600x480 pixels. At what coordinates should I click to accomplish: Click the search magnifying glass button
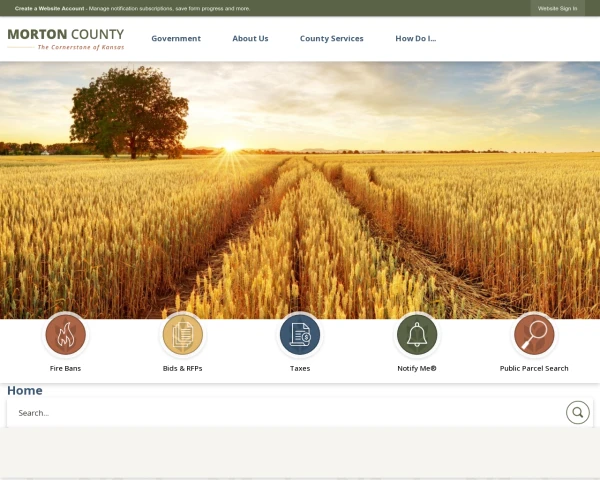577,412
